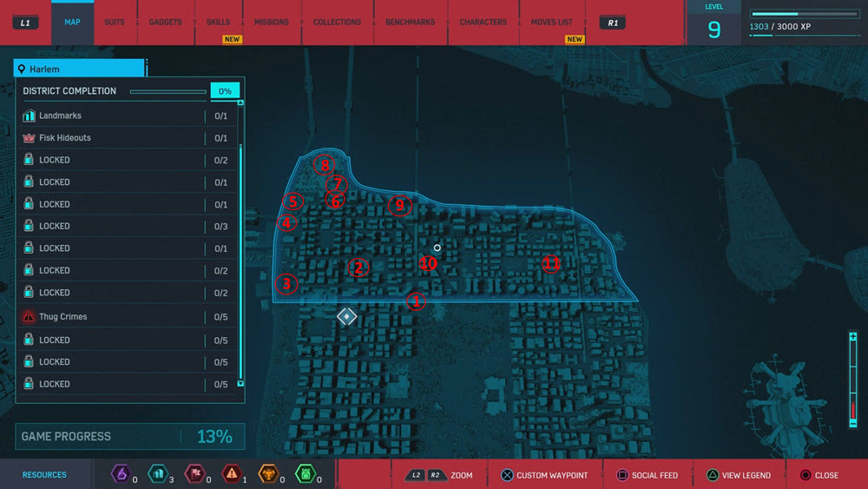The width and height of the screenshot is (868, 489).
Task: Click the ZOOM label
Action: click(461, 475)
